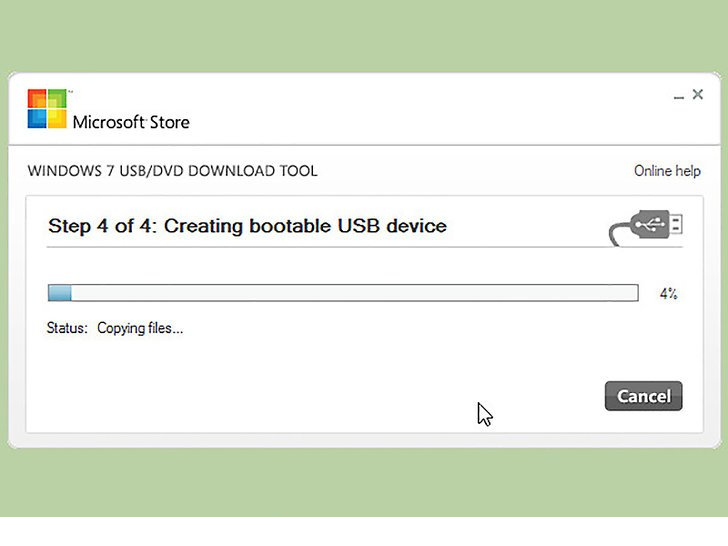
Task: Click the 'Copying files...' status text
Action: (140, 328)
